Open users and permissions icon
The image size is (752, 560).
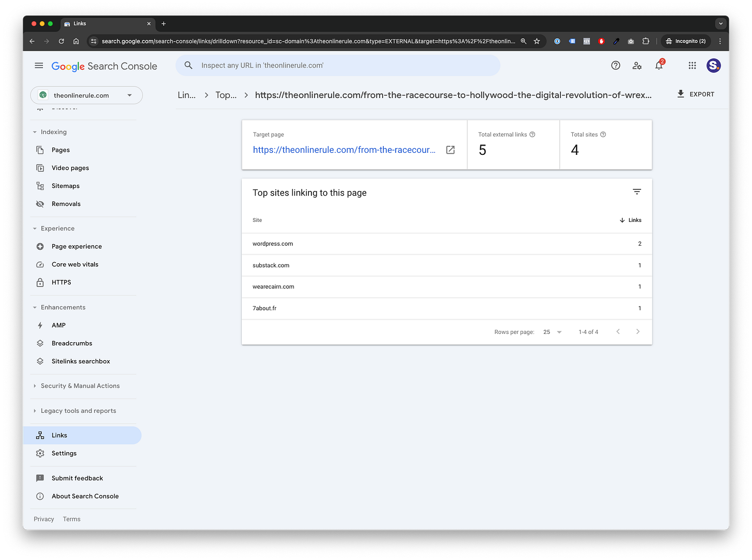pos(637,66)
